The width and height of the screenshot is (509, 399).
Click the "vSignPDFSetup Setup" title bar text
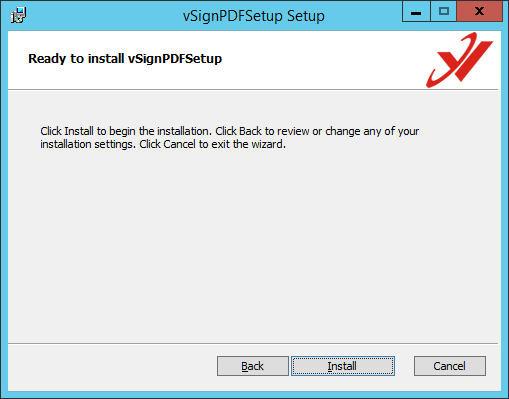254,16
